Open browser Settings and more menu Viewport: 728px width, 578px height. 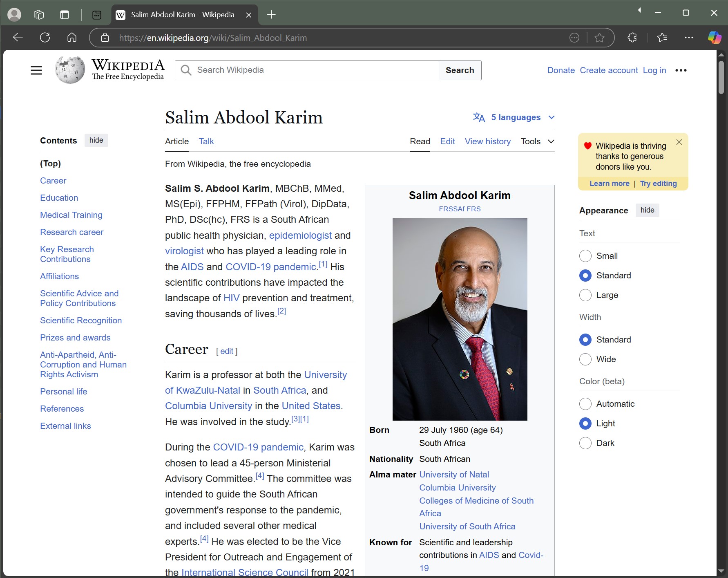pyautogui.click(x=689, y=38)
